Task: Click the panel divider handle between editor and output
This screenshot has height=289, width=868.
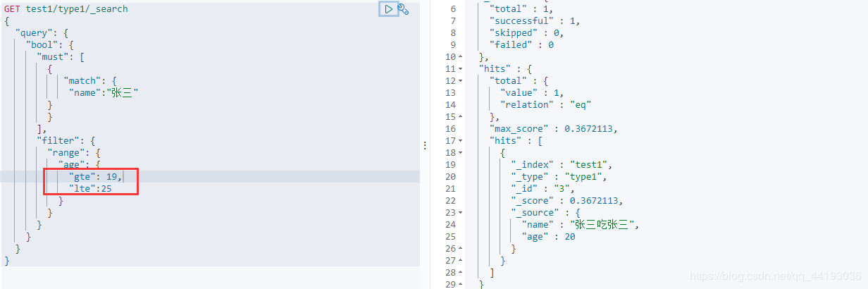Action: 425,145
